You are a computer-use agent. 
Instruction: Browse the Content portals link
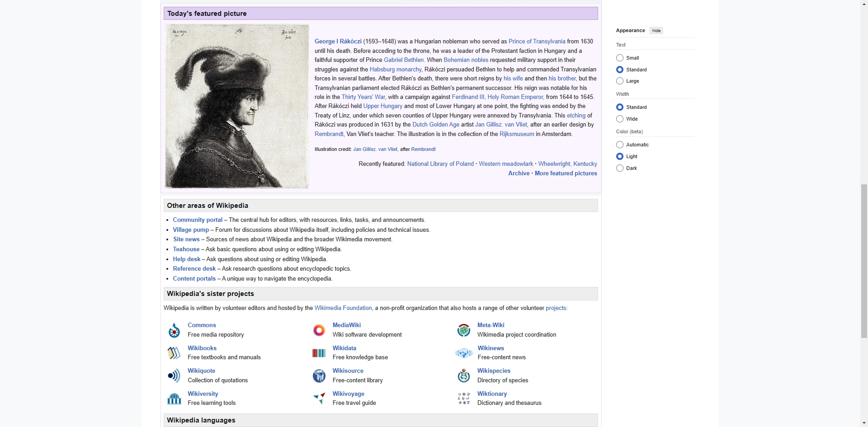[194, 278]
